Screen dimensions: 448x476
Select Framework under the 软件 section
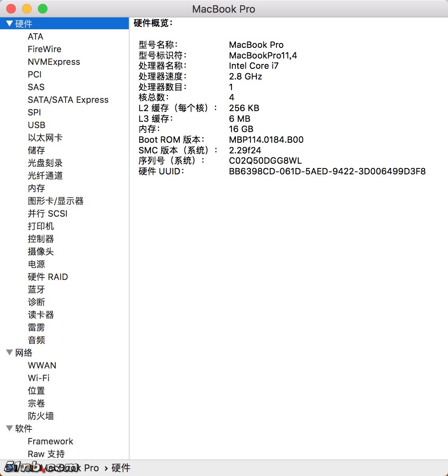[50, 441]
